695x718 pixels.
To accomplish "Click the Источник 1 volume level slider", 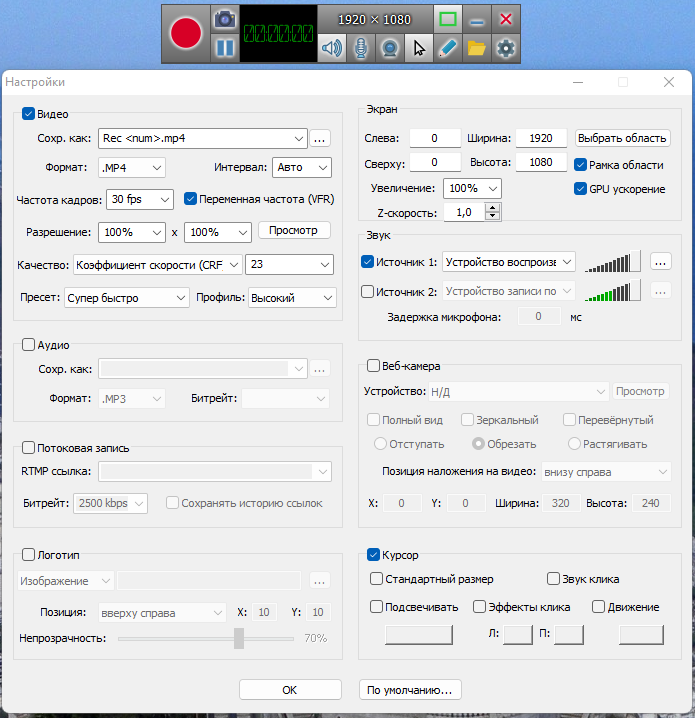I will [612, 262].
